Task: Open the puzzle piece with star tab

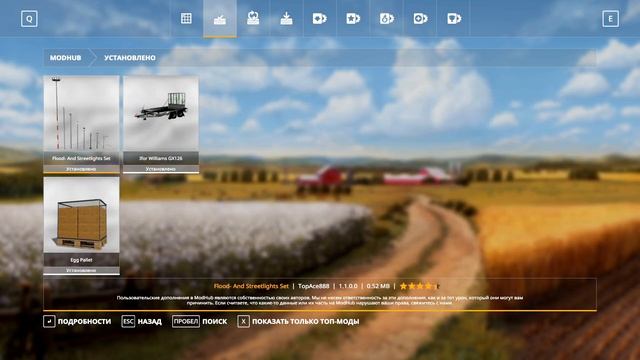Action: (x=353, y=18)
